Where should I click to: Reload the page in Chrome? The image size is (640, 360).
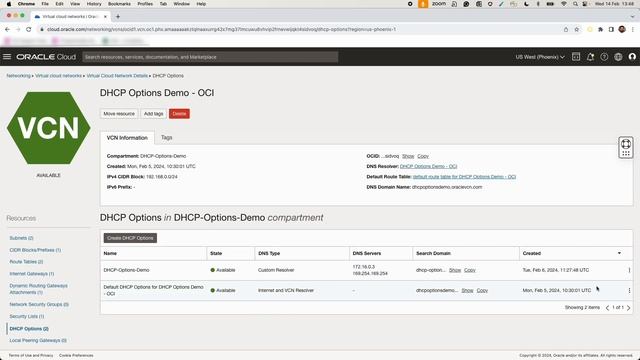pyautogui.click(x=29, y=29)
